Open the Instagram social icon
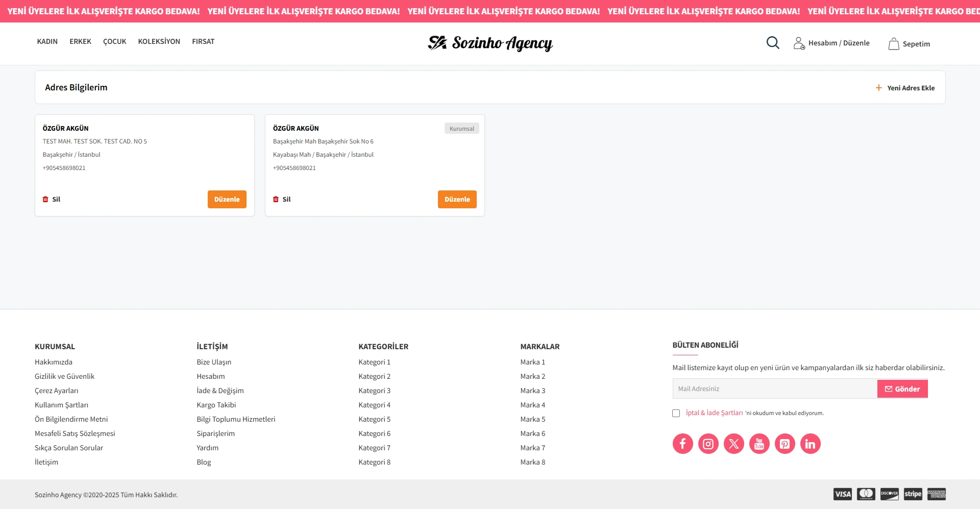 point(708,444)
